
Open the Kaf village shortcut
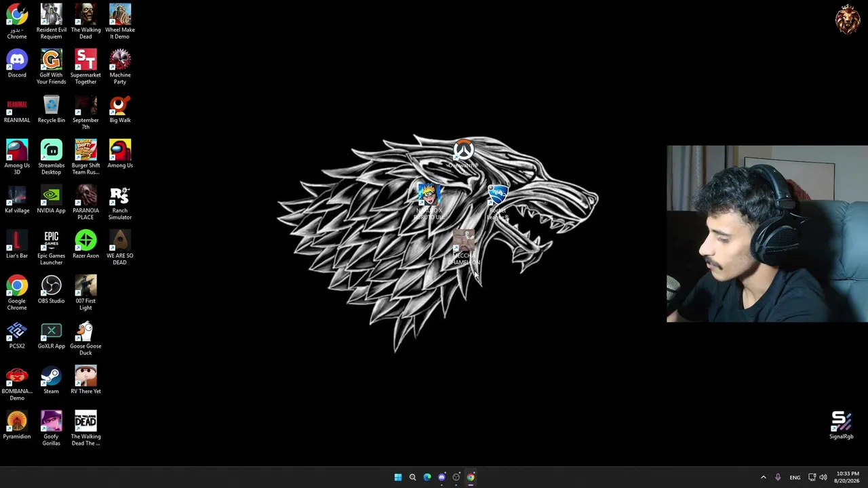click(x=17, y=199)
